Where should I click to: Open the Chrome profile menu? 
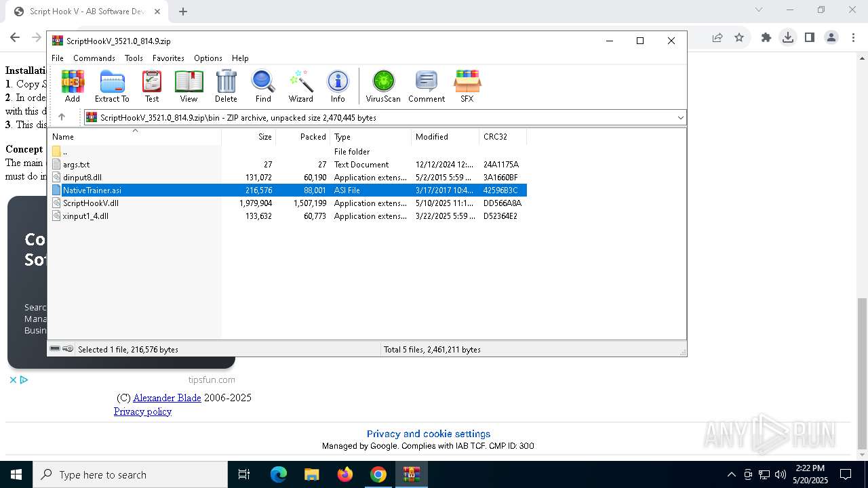click(831, 38)
